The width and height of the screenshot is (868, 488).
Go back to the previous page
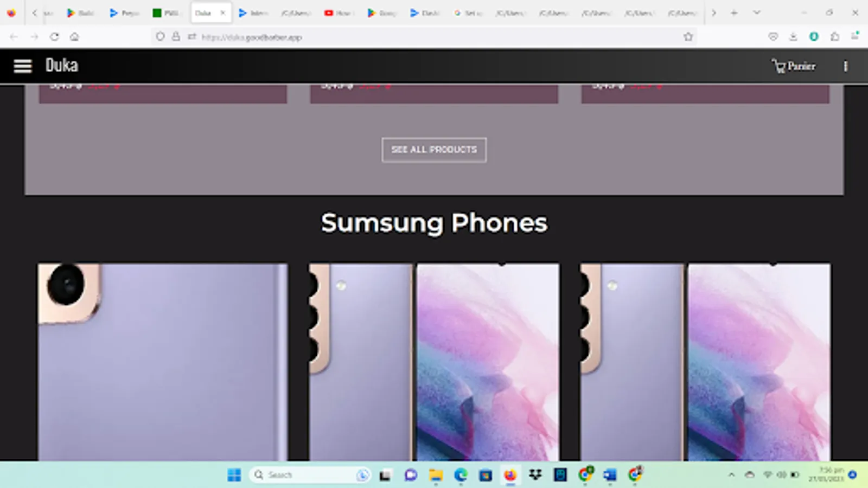[x=14, y=37]
